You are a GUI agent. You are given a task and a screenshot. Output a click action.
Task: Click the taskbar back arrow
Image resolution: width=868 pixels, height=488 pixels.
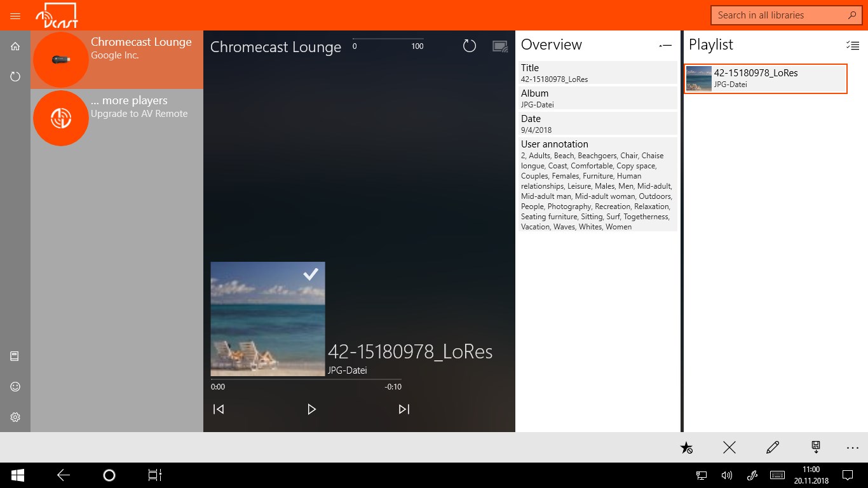pos(64,475)
